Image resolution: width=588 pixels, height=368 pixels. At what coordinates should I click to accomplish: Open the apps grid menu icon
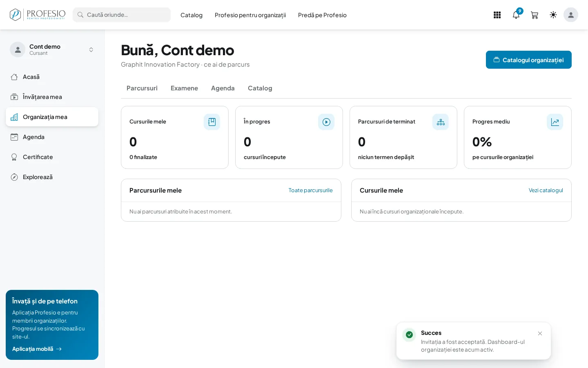coord(497,15)
